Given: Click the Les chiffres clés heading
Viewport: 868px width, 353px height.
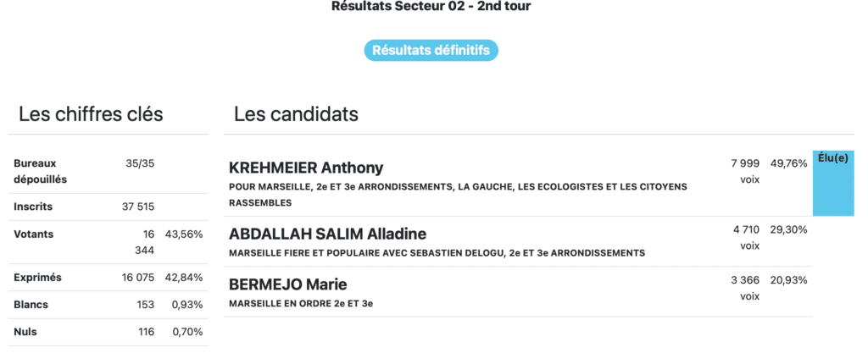Looking at the screenshot, I should point(91,113).
